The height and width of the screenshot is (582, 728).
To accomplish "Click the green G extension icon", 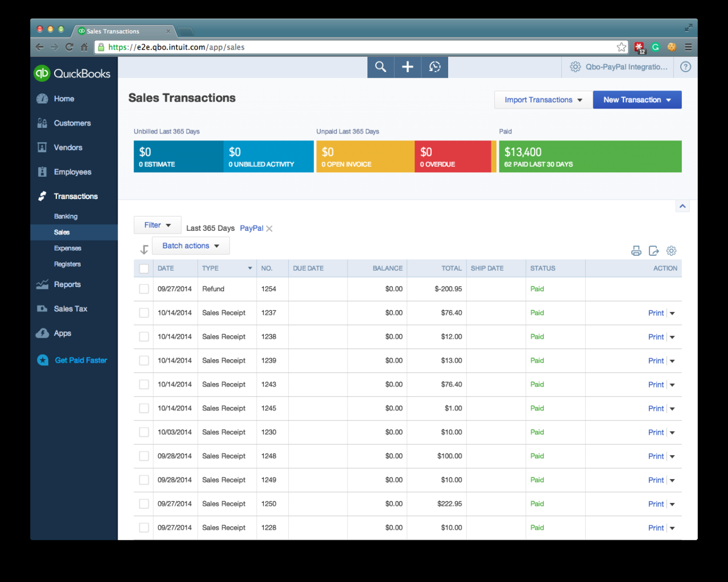I will pos(656,47).
